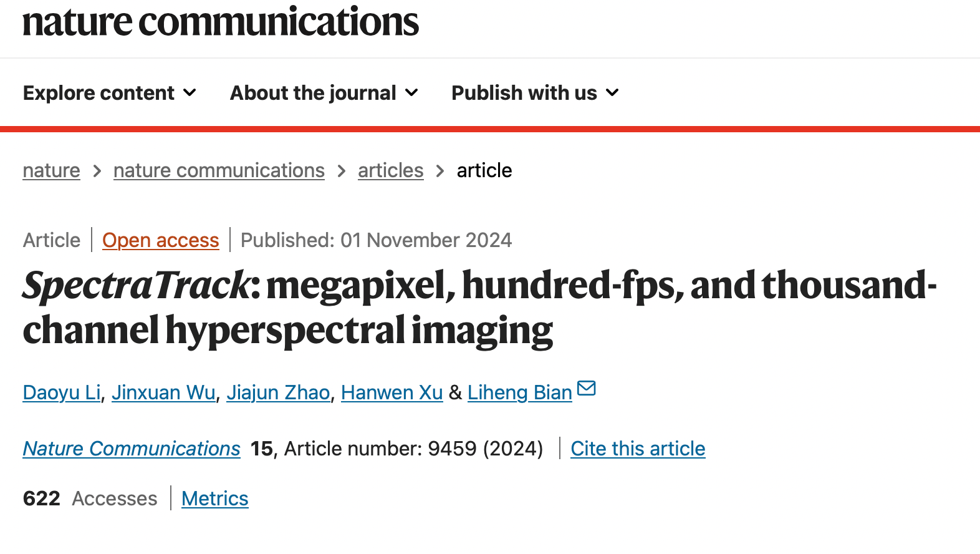The width and height of the screenshot is (980, 554).
Task: Click the envelope icon beside Liheng Bian
Action: [x=586, y=389]
